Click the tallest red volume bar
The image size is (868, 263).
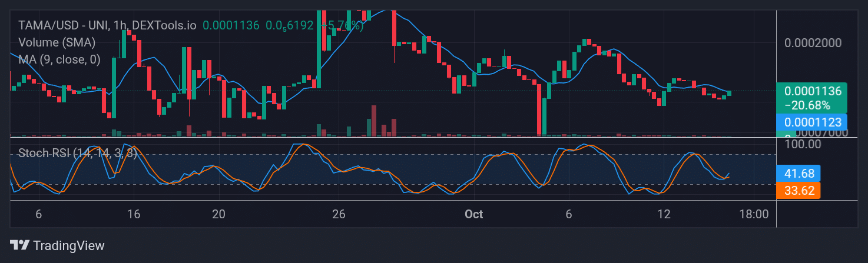(373, 121)
